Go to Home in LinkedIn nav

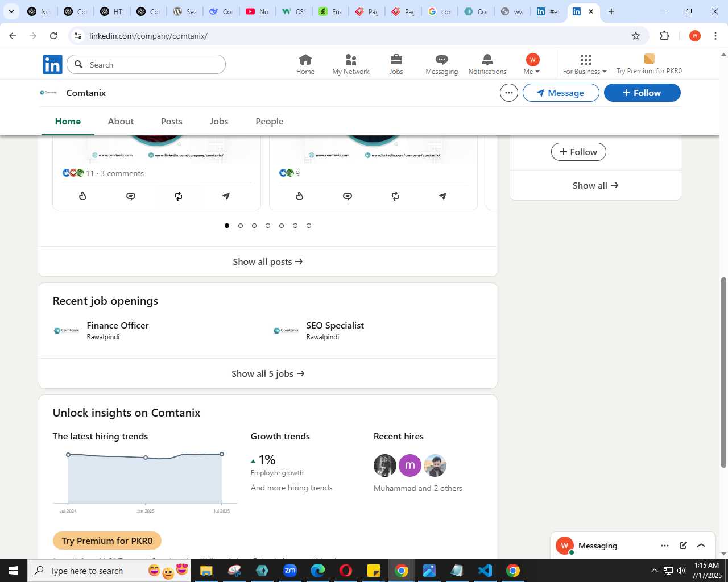[305, 64]
